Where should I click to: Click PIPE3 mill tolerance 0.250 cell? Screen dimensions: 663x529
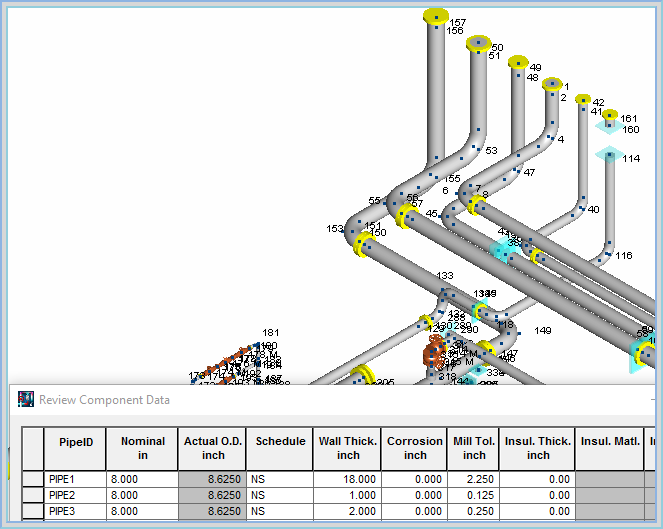(474, 511)
